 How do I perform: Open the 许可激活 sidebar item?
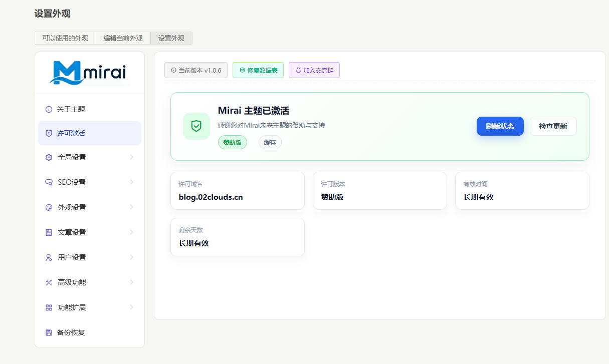click(90, 133)
